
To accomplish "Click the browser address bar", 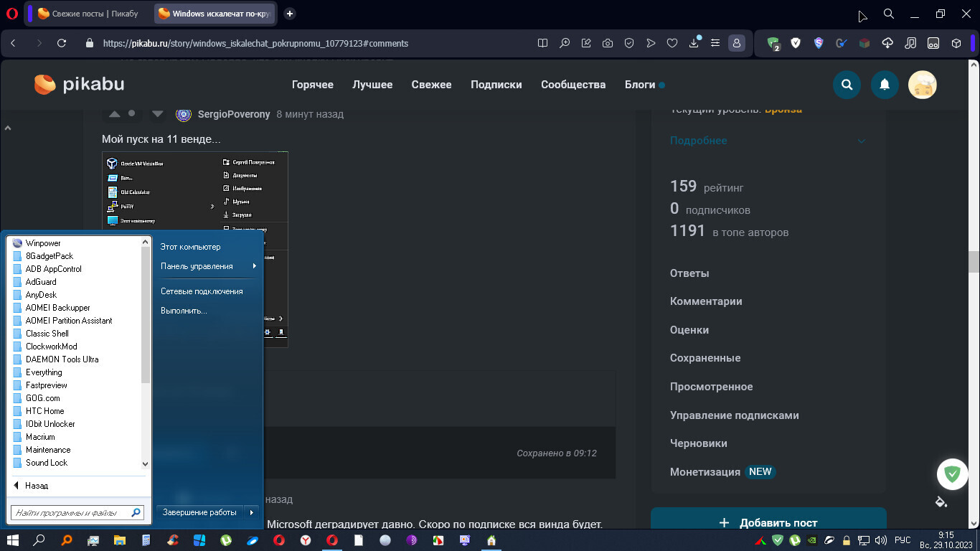I will coord(308,43).
